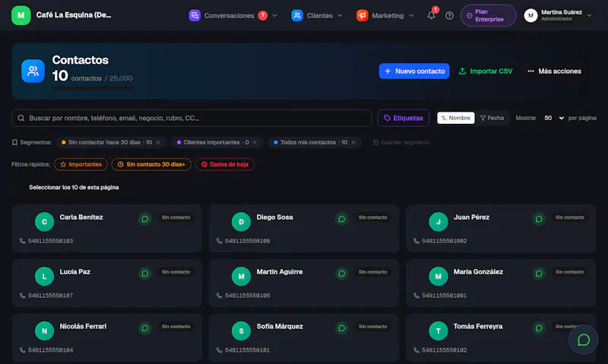Viewport: 608px width, 364px height.
Task: Click 'Guardar segmento'
Action: (x=401, y=142)
